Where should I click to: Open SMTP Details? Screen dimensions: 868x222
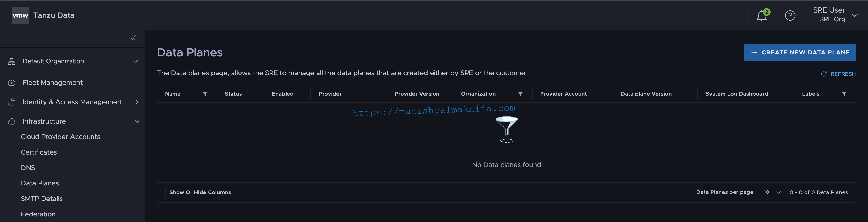click(x=42, y=199)
